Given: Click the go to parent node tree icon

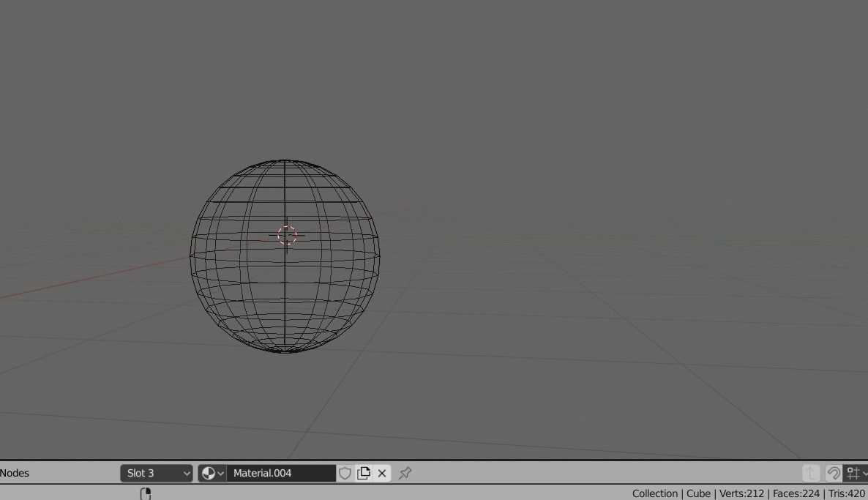Looking at the screenshot, I should [811, 473].
